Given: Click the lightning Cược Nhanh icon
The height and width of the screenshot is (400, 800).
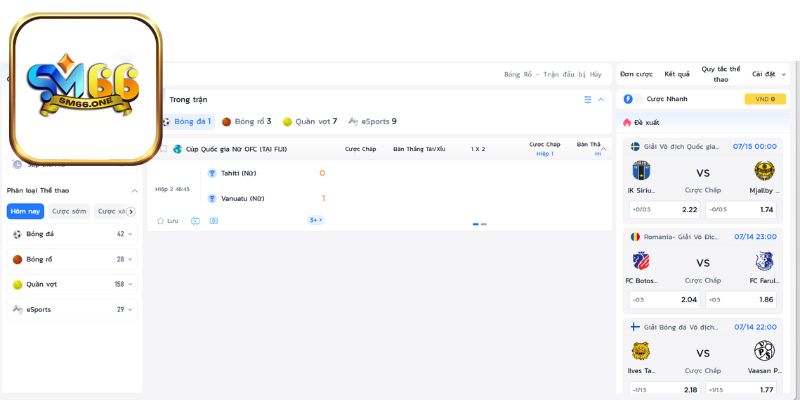Looking at the screenshot, I should (x=628, y=99).
